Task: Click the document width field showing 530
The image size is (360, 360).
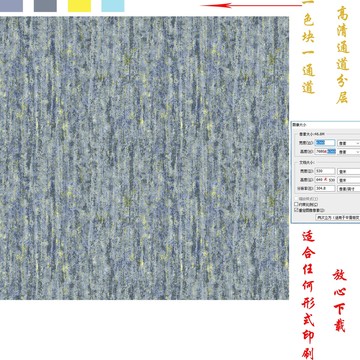Action: tap(325, 171)
